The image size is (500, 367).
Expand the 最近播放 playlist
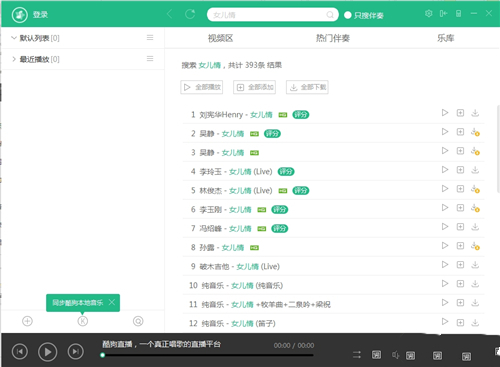pyautogui.click(x=14, y=59)
